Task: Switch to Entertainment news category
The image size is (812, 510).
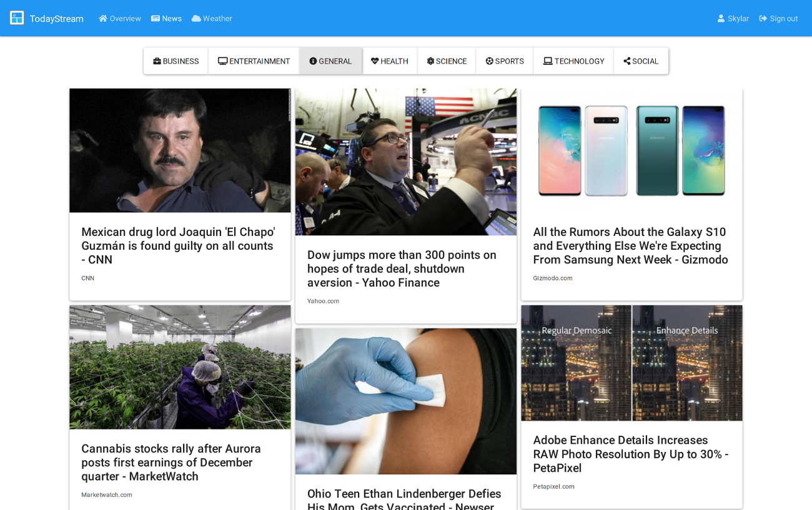Action: coord(254,61)
